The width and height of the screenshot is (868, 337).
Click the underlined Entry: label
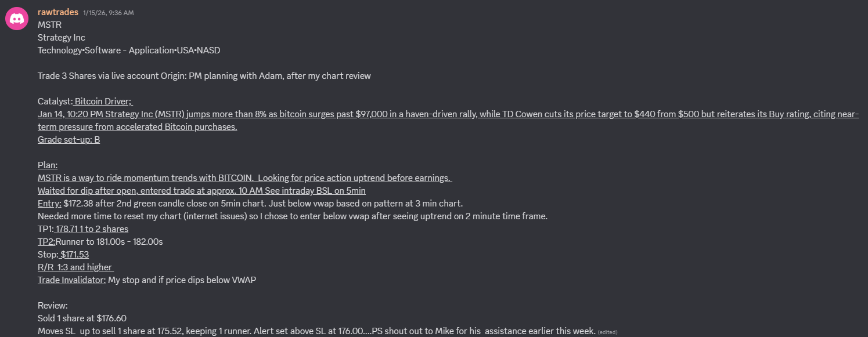click(49, 204)
